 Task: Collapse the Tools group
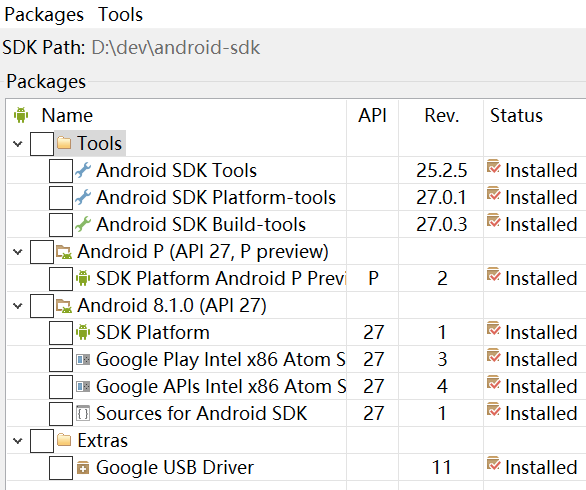coord(17,144)
